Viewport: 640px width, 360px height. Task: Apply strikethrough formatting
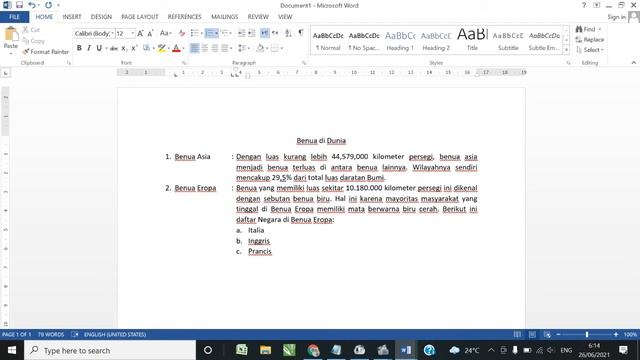(x=114, y=48)
